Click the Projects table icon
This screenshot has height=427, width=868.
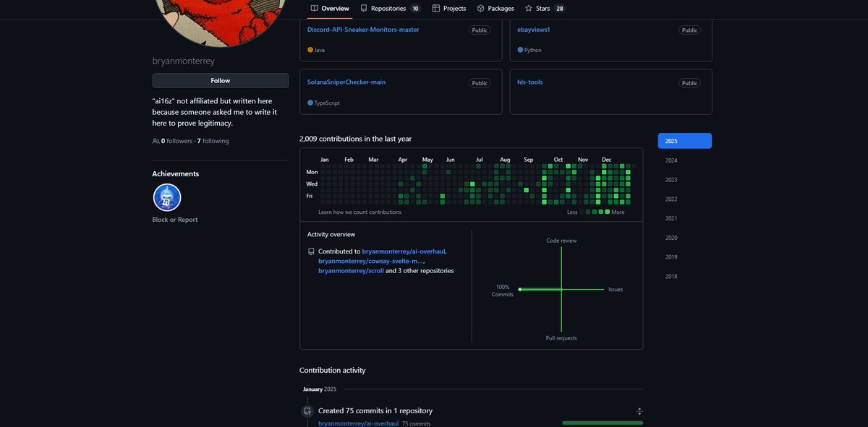tap(436, 9)
